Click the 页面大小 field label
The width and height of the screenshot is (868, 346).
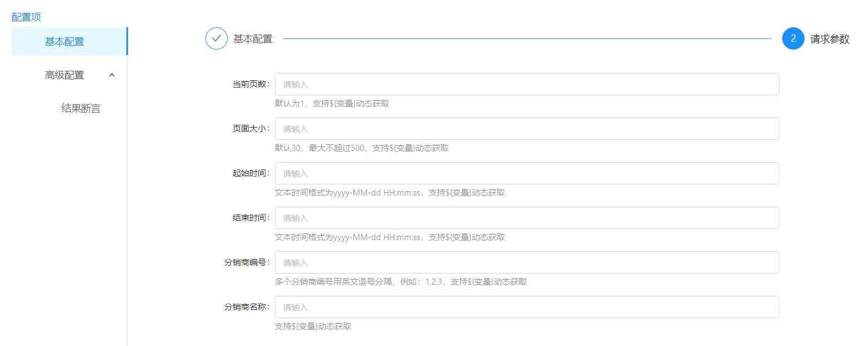[x=251, y=129]
